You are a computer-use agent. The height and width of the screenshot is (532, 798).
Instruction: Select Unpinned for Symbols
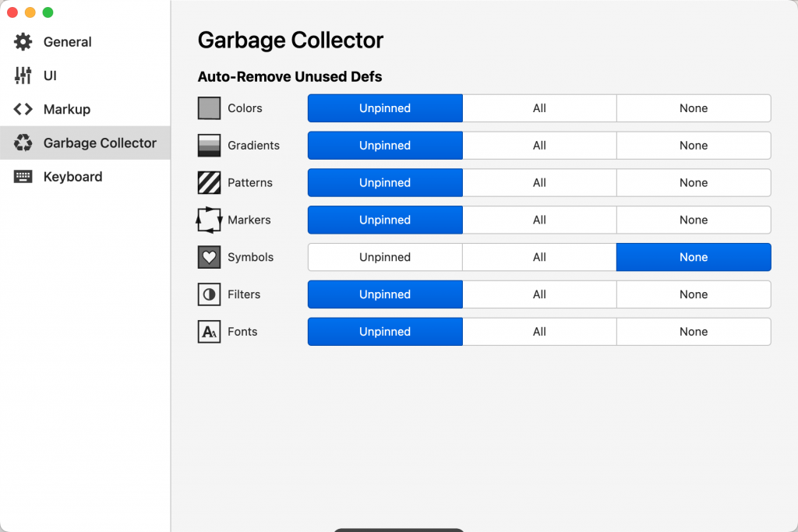(385, 258)
